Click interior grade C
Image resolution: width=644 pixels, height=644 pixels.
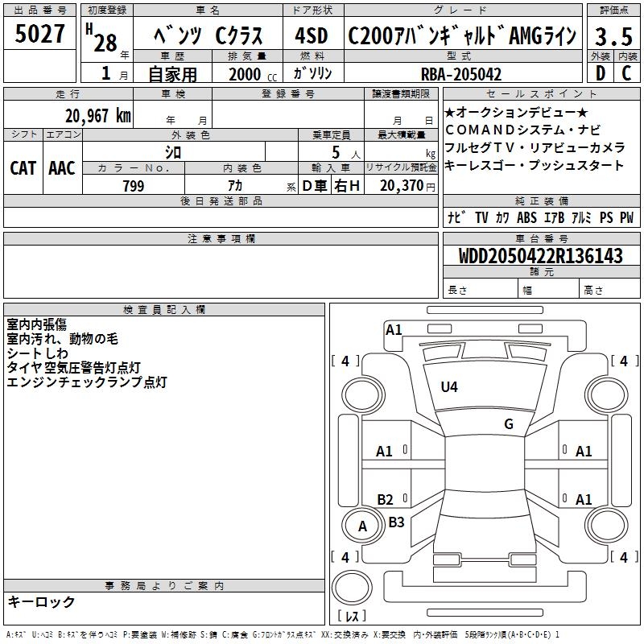click(x=627, y=73)
